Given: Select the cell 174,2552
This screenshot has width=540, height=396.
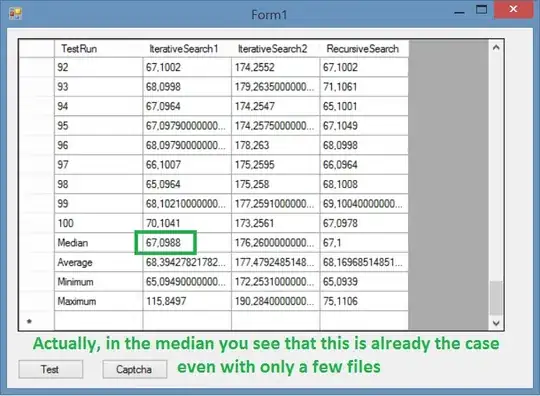Looking at the screenshot, I should 276,67.
